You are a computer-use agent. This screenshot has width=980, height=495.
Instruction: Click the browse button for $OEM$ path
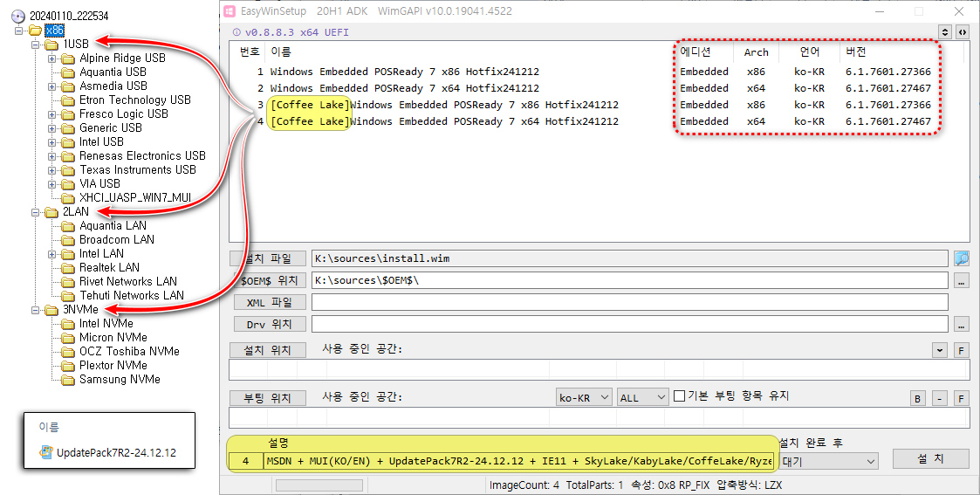click(x=962, y=280)
